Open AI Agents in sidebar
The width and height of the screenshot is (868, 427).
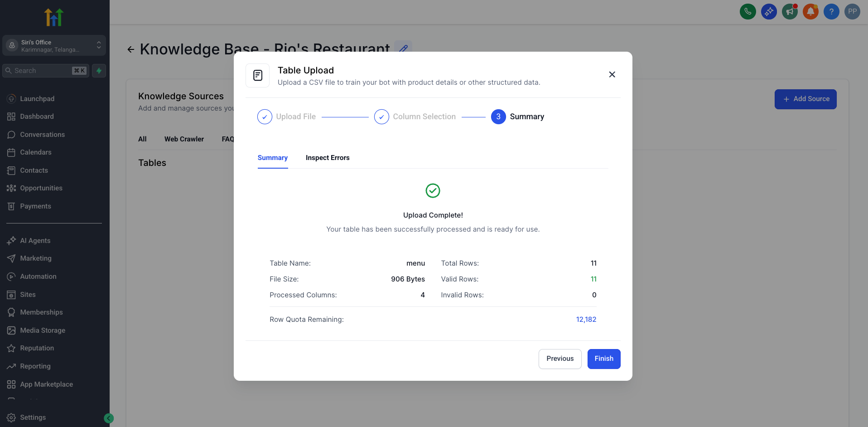click(x=35, y=241)
